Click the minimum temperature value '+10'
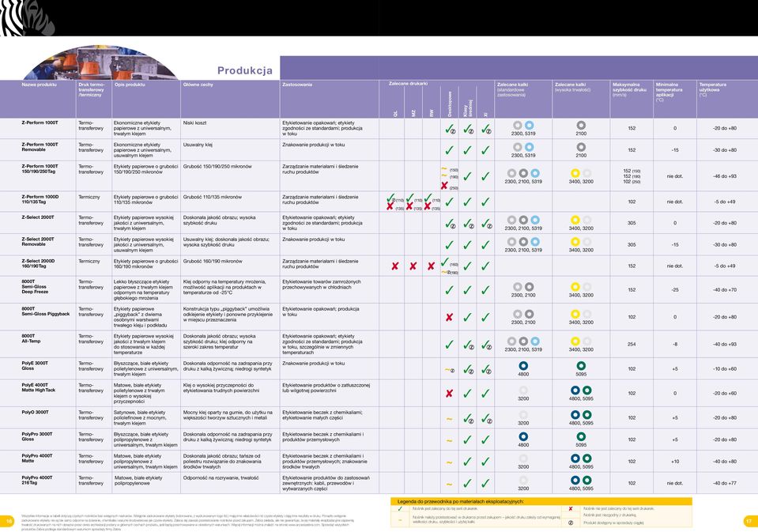758x532 pixels. point(675,462)
